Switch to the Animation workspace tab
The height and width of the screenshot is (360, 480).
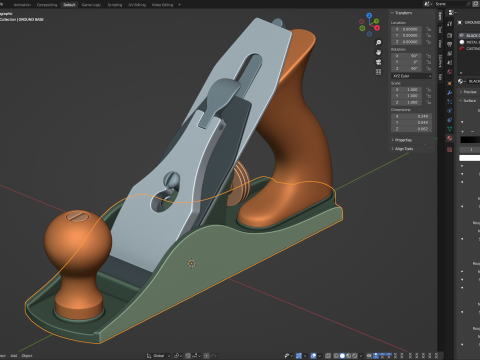pos(22,5)
